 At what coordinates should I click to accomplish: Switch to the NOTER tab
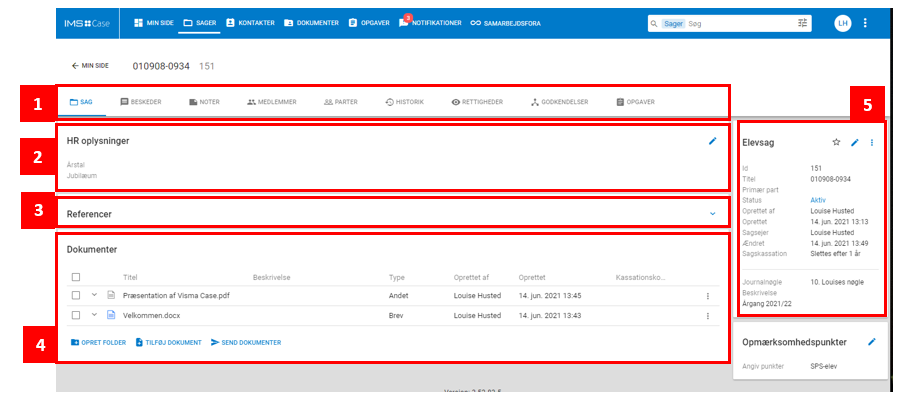point(204,102)
